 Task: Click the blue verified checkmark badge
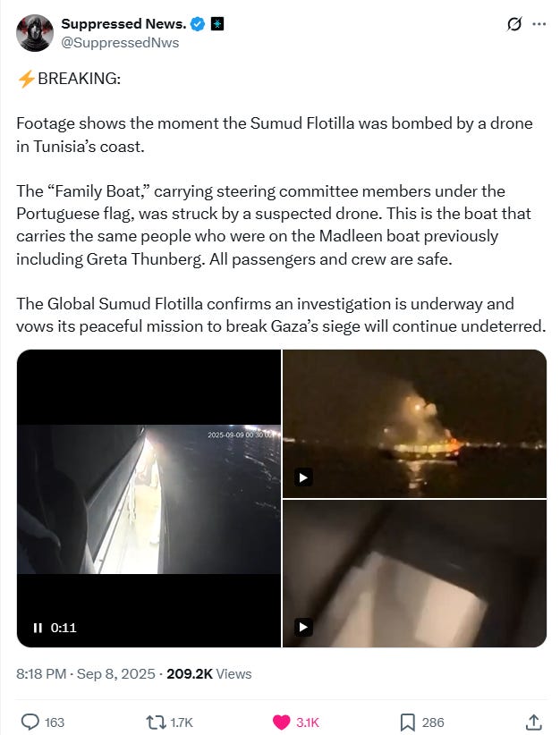(198, 23)
